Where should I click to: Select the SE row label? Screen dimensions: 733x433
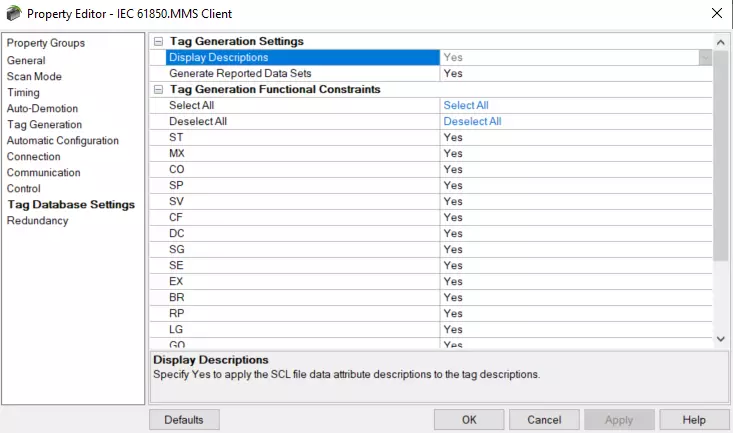point(176,266)
